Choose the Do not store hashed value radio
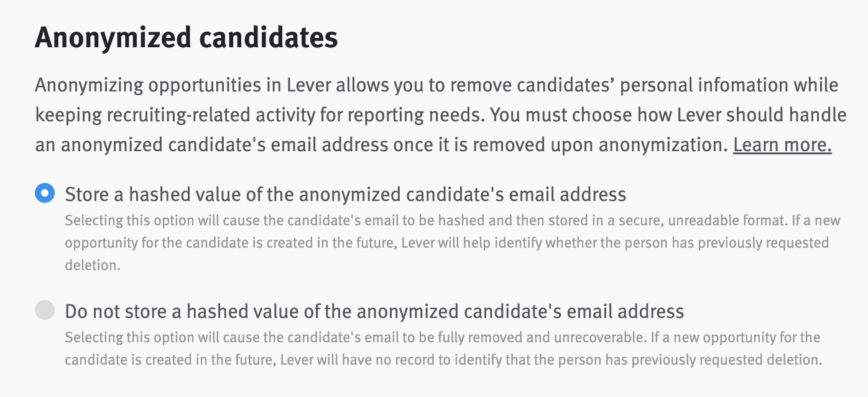Screen dimensions: 868x397 tap(45, 310)
